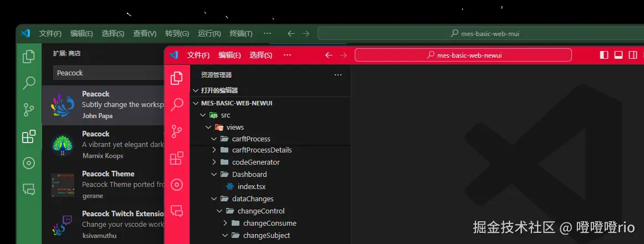
Task: Collapse the views folder chevron
Action: (x=208, y=128)
